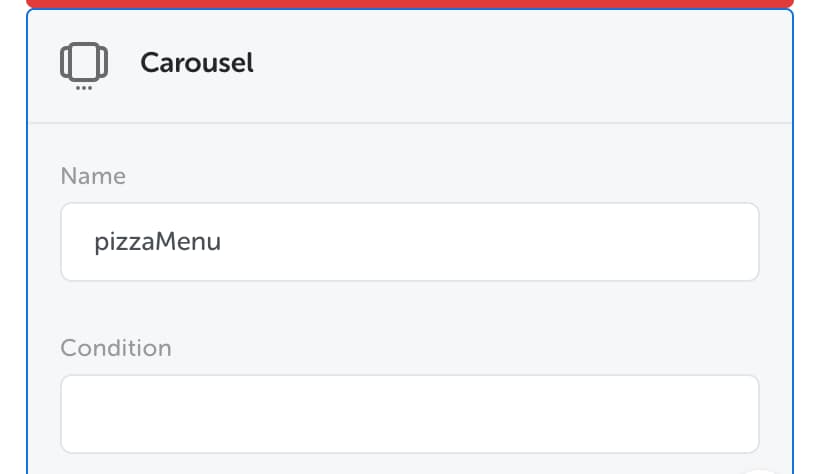826x474 pixels.
Task: Click the blank area between Name and Condition
Action: coord(409,308)
